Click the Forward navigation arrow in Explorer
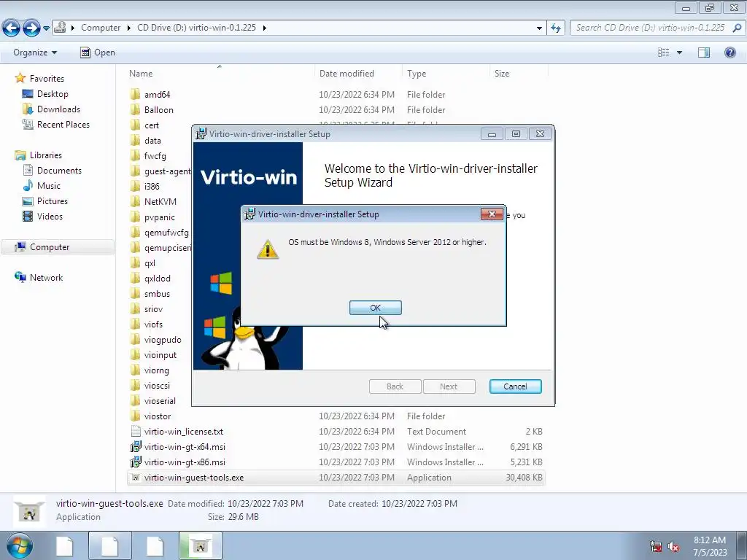Image resolution: width=747 pixels, height=560 pixels. coord(31,28)
